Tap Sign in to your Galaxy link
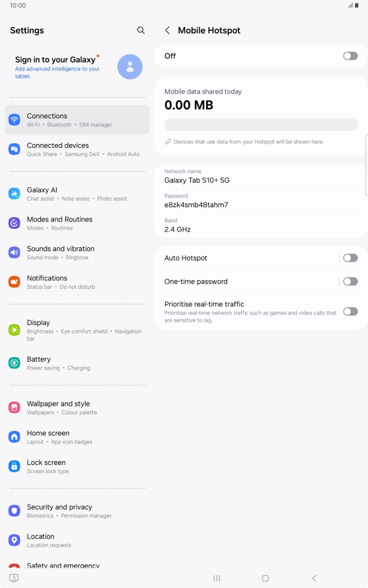Viewport: 368px width, 588px height. coord(55,60)
